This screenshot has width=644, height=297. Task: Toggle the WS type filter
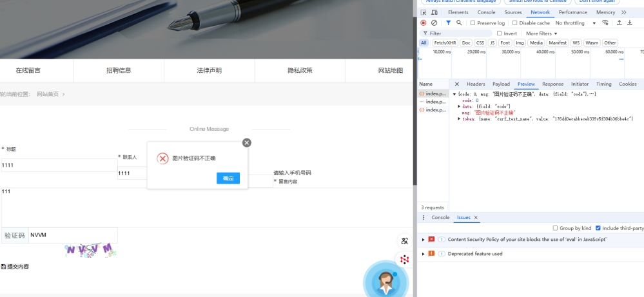coord(577,43)
